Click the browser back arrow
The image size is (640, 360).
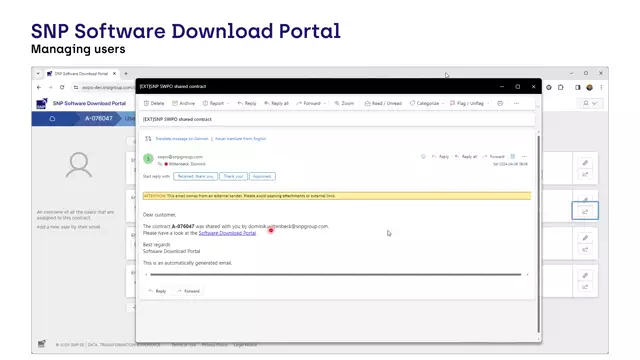pyautogui.click(x=39, y=87)
